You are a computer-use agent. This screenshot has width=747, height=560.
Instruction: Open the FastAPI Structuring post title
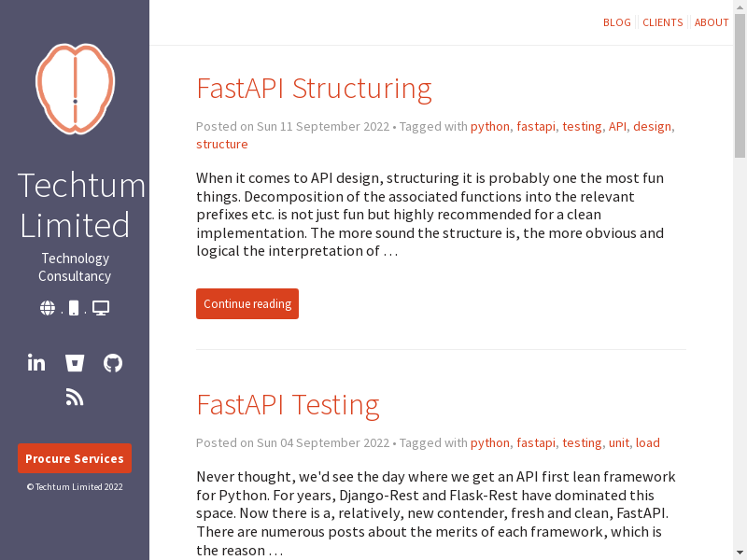(x=314, y=88)
